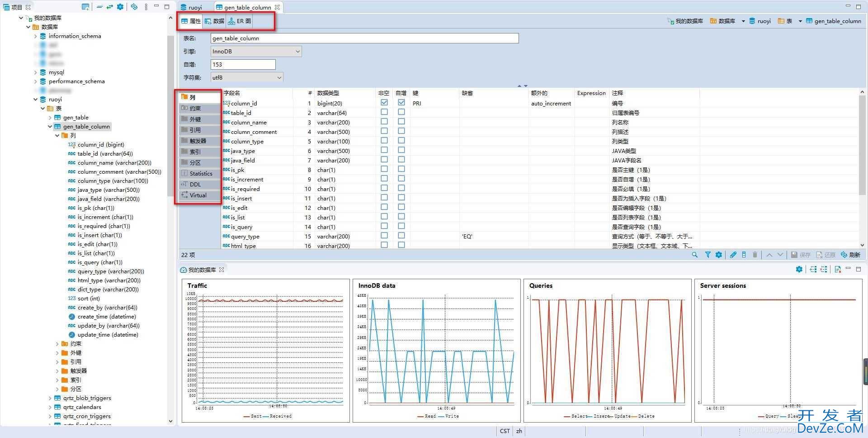Click the 自增 value field 153
Image resolution: width=868 pixels, height=438 pixels.
[243, 64]
